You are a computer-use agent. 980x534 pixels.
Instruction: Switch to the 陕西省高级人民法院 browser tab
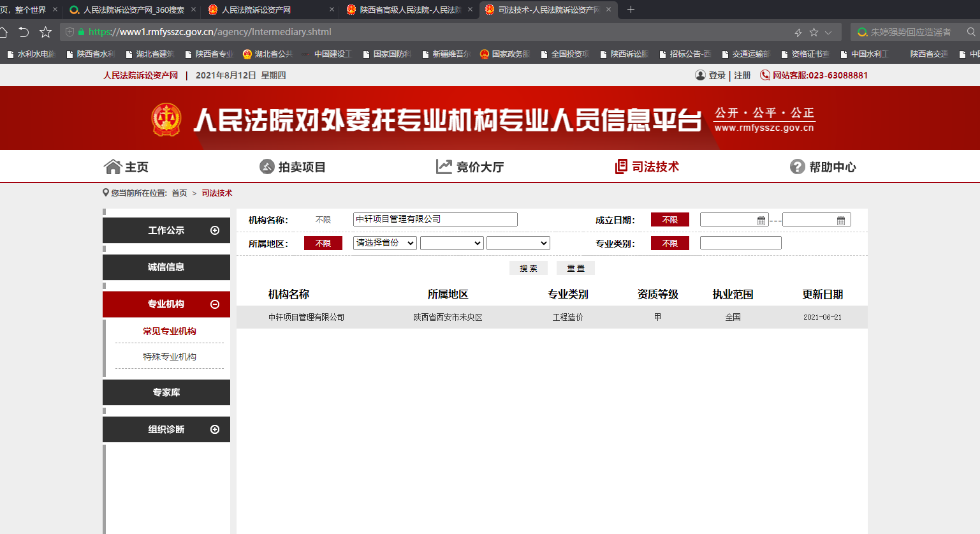pyautogui.click(x=409, y=10)
